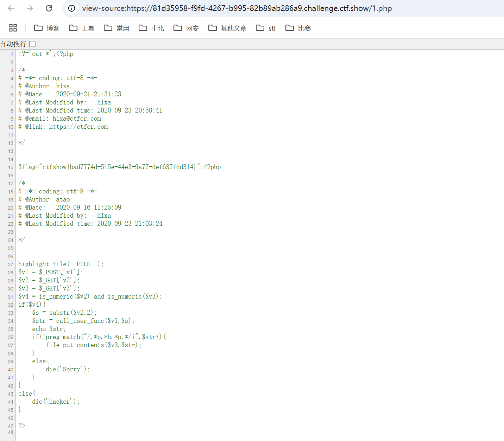Click line number 27 in the gutter
The height and width of the screenshot is (441, 504).
11,264
